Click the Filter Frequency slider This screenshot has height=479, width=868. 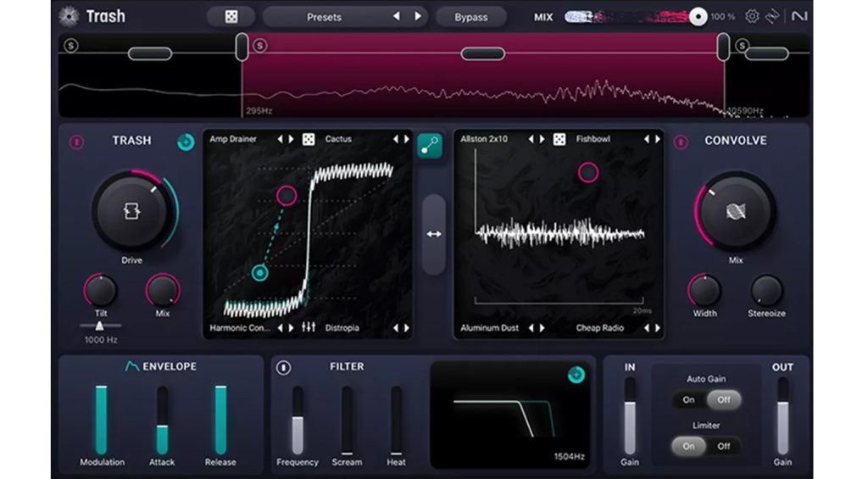pyautogui.click(x=298, y=420)
